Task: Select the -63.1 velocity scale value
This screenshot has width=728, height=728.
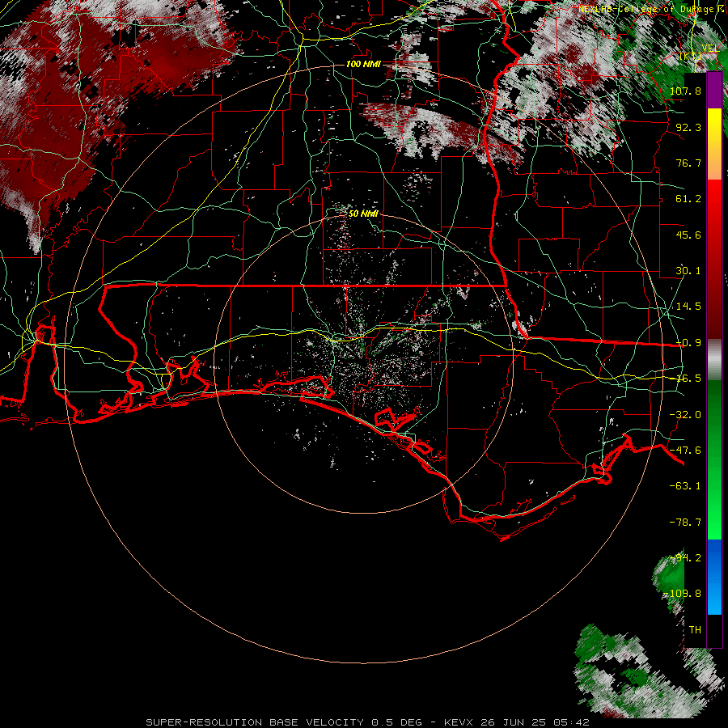Action: (685, 486)
